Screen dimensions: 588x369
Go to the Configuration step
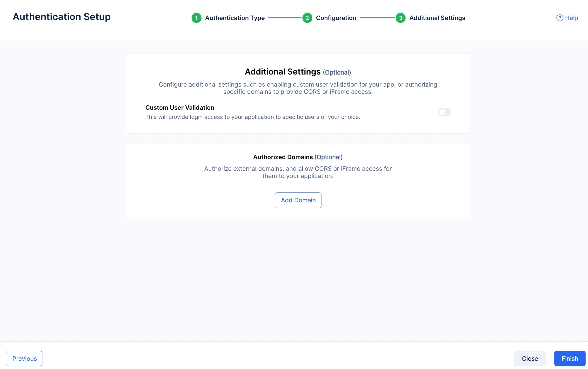(336, 18)
